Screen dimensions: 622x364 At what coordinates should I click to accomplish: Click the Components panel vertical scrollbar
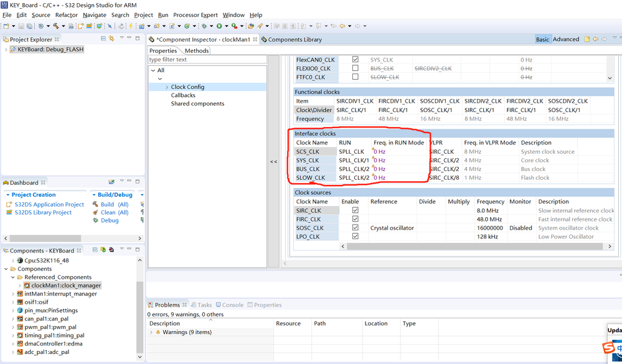click(139, 317)
